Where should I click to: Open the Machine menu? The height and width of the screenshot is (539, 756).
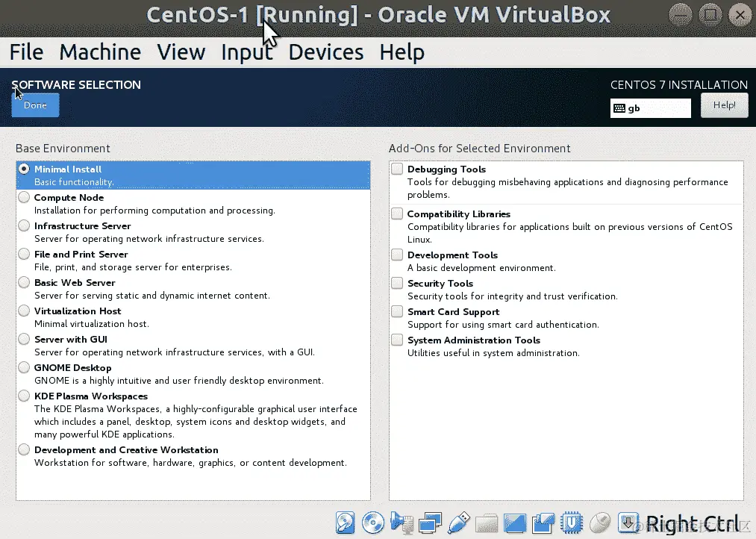[x=100, y=52]
